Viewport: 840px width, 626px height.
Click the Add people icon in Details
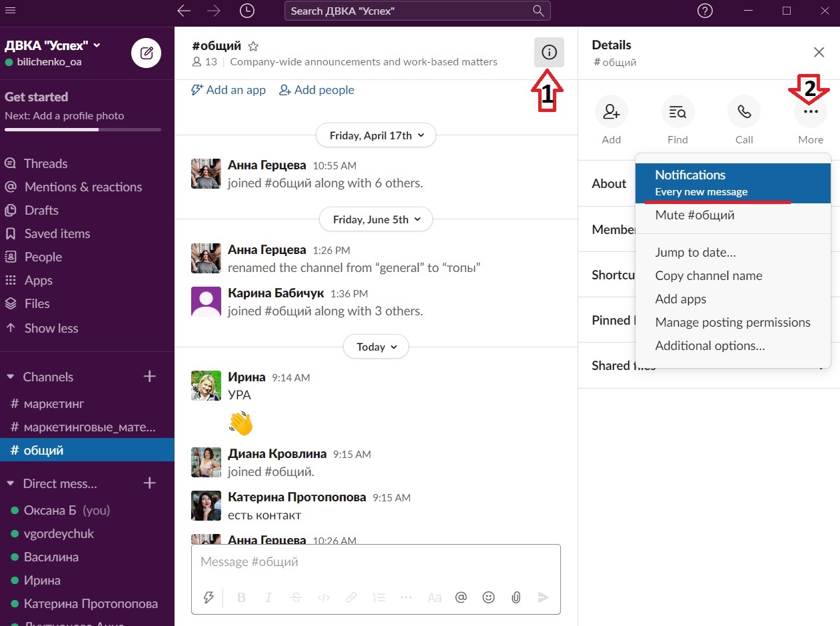pyautogui.click(x=612, y=112)
